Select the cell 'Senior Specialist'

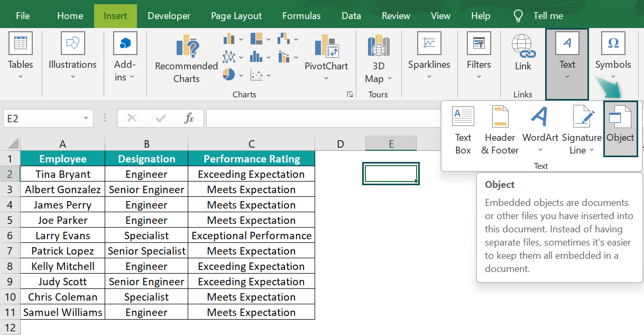(146, 251)
